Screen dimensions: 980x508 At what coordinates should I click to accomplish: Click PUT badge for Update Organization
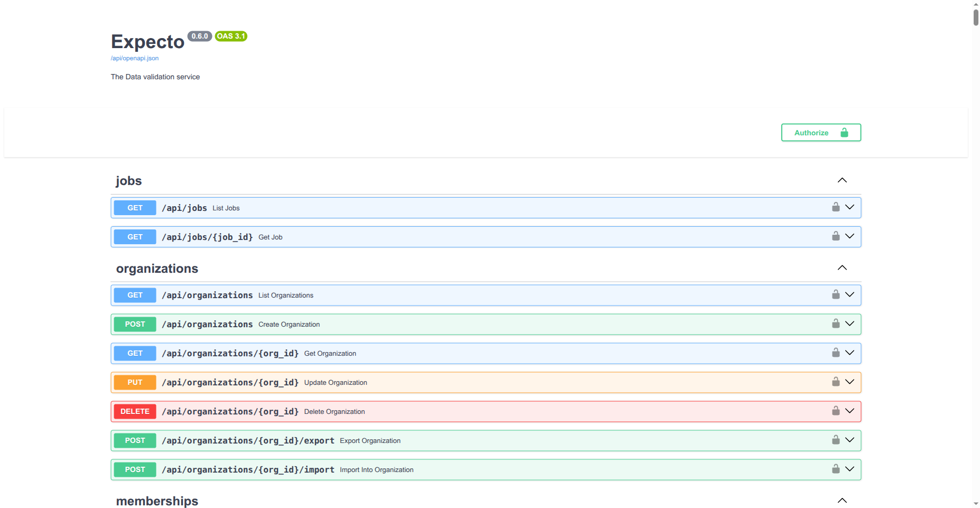(x=135, y=382)
